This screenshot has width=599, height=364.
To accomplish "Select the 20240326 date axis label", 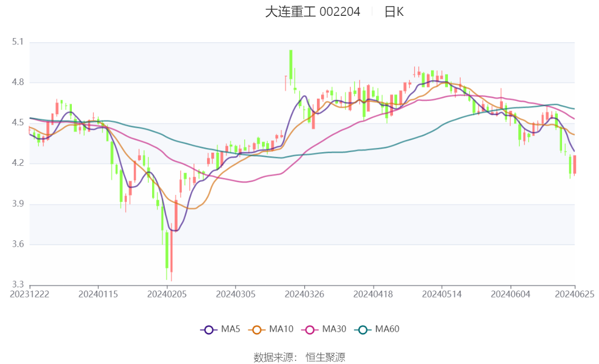I will click(x=304, y=294).
